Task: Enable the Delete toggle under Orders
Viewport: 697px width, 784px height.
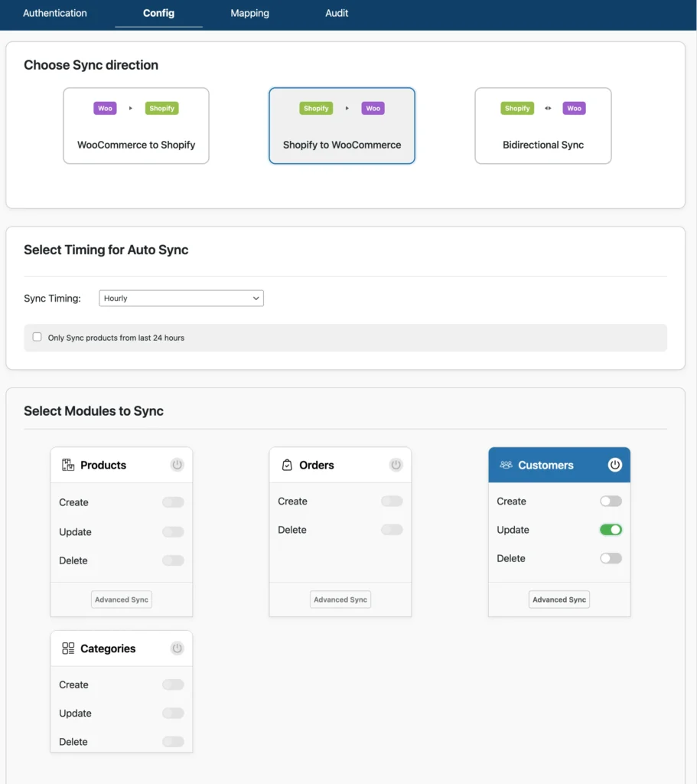Action: point(392,529)
